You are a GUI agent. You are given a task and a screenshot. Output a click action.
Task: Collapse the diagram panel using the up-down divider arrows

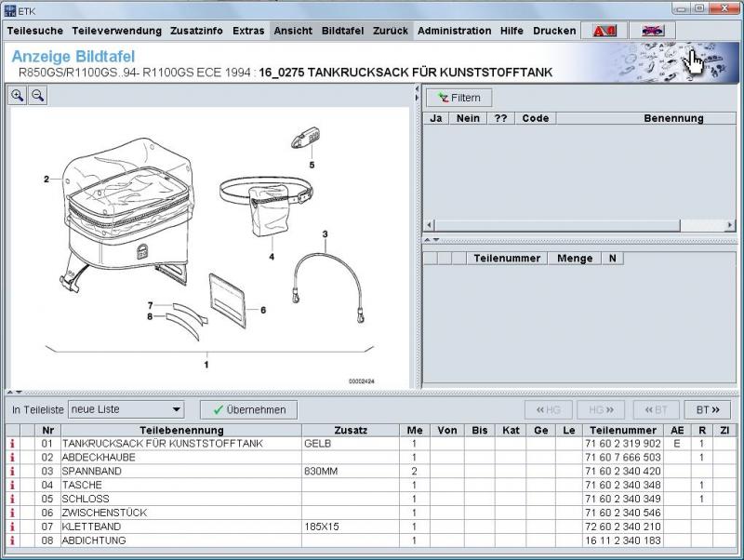(15, 393)
